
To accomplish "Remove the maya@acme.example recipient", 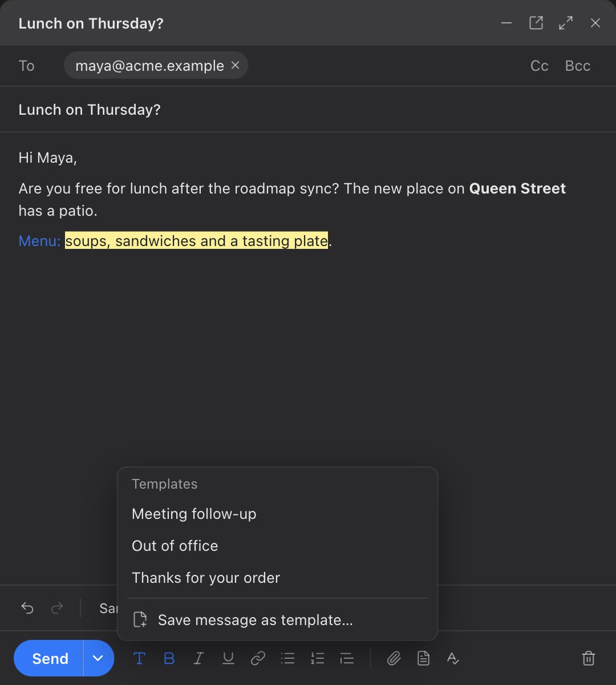I will pos(235,66).
